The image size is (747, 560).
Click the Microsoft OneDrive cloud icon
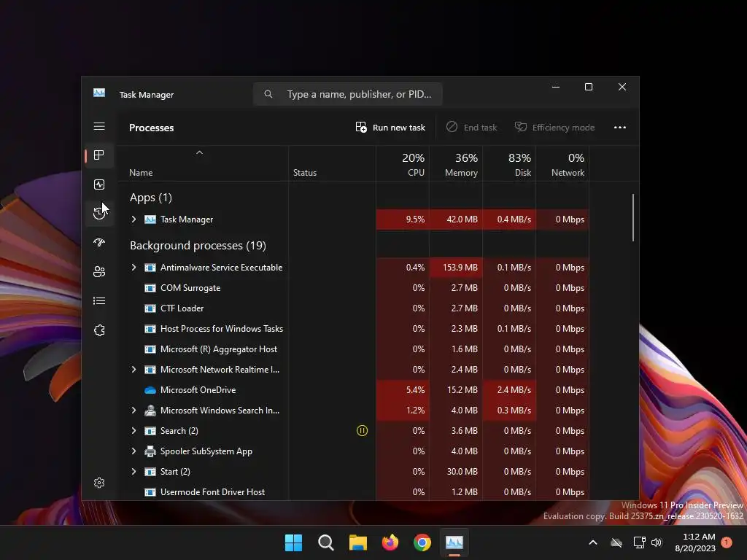pos(150,390)
